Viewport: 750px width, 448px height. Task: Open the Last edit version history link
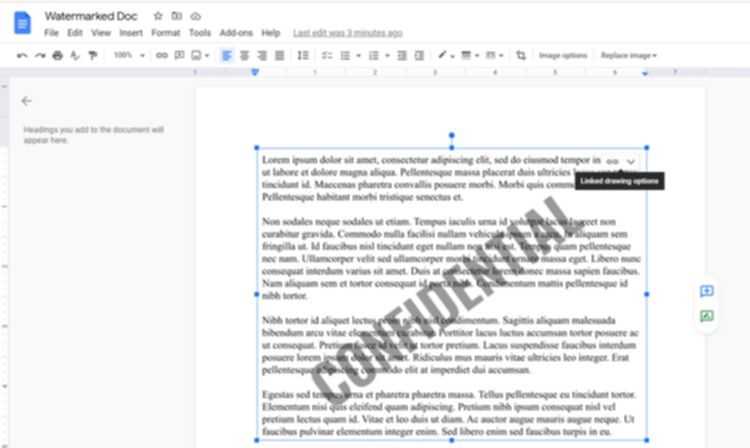(348, 33)
